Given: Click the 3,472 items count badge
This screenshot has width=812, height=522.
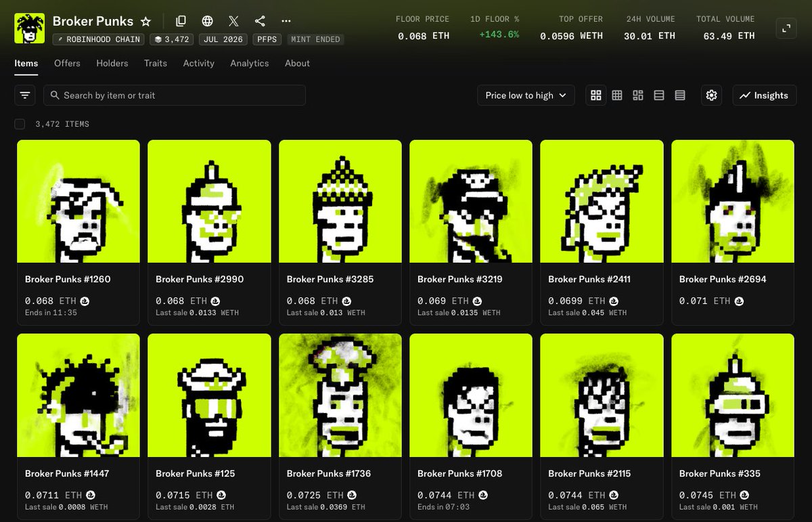Looking at the screenshot, I should [171, 39].
